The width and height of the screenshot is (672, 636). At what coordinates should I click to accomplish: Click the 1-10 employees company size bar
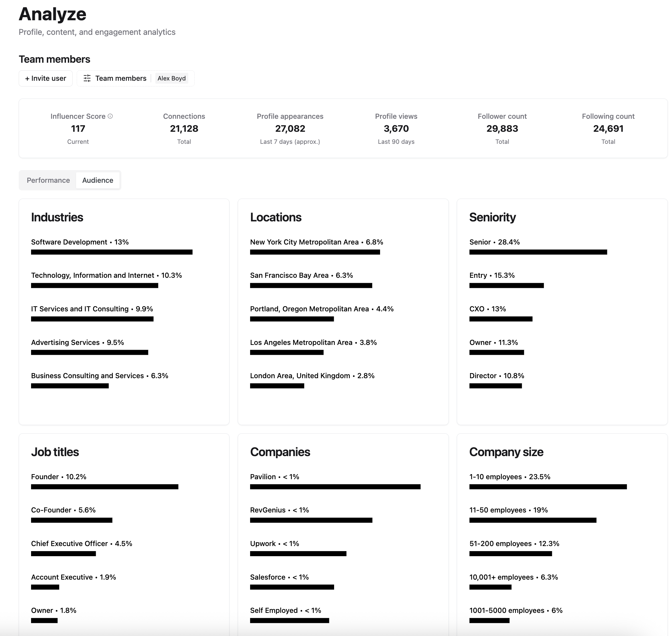click(548, 487)
